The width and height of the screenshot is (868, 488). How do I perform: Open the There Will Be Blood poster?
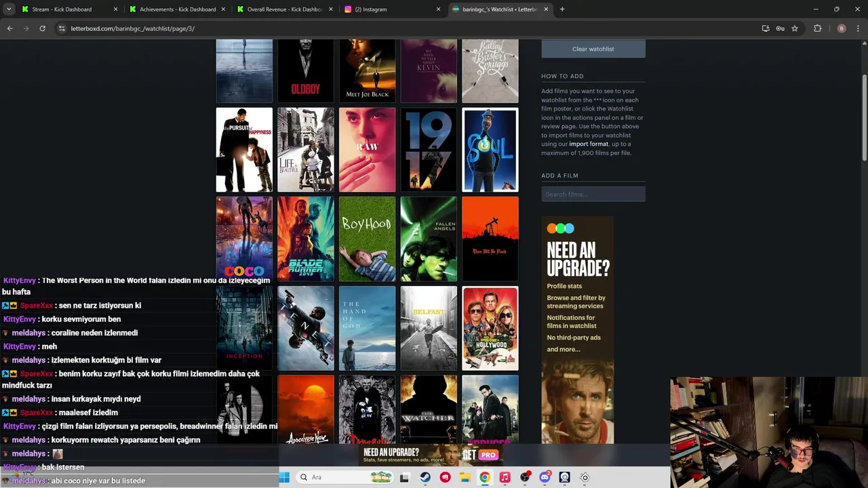pyautogui.click(x=490, y=239)
